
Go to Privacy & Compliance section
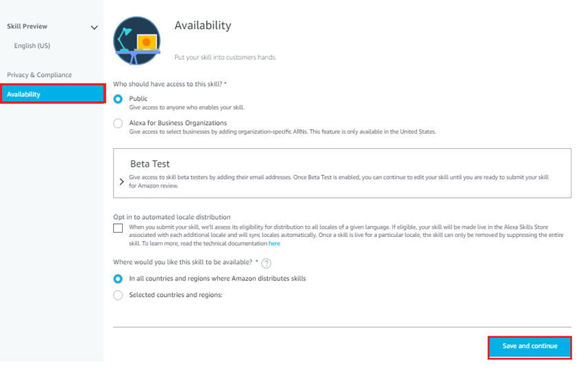tap(39, 74)
